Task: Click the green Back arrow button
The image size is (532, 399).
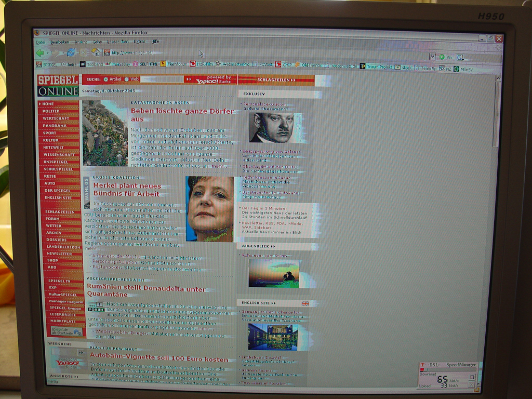Action: coord(39,53)
